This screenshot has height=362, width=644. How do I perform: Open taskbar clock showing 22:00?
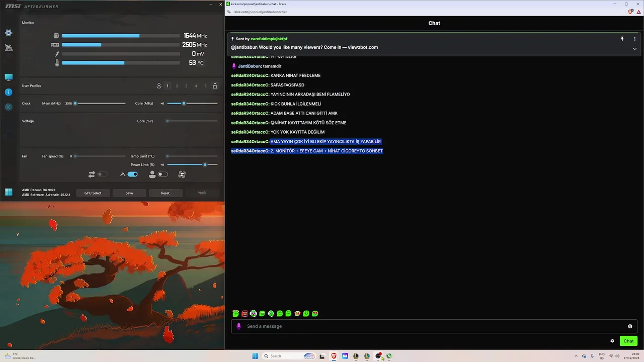point(631,356)
